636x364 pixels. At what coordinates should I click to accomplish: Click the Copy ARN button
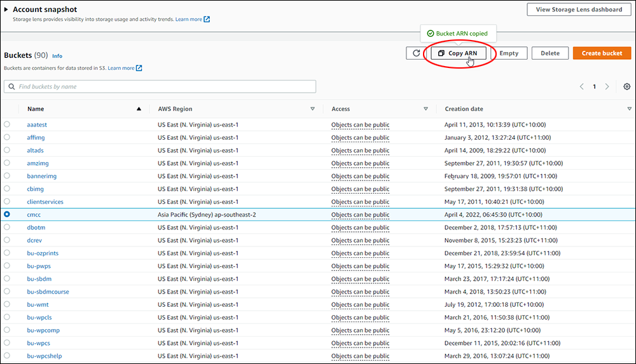pos(459,53)
